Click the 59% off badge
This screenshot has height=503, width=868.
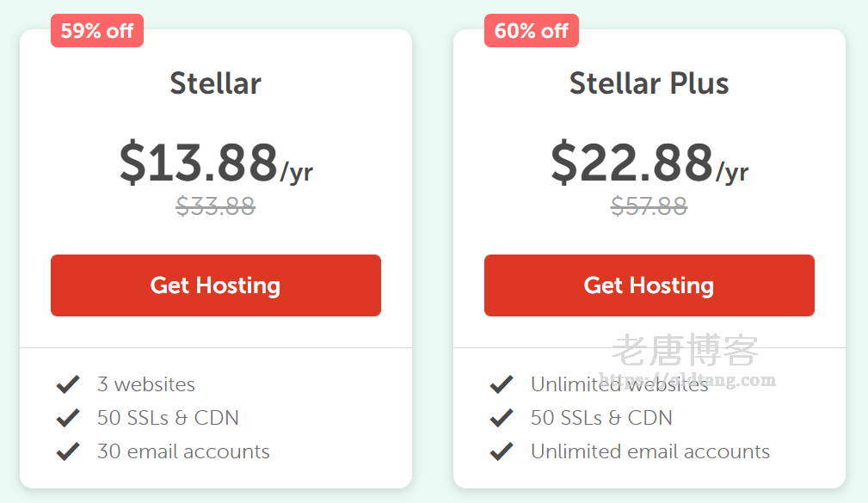97,31
